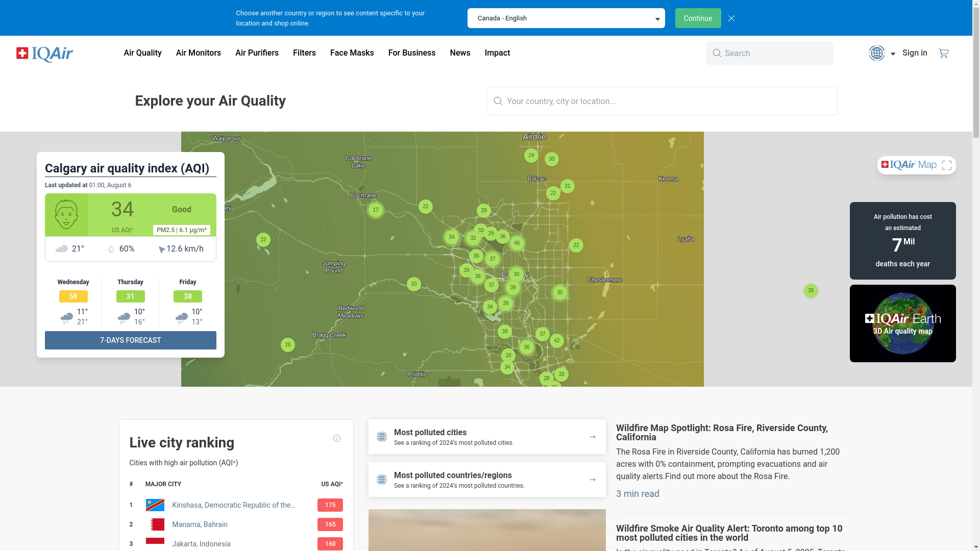Viewport: 980px width, 551px height.
Task: Click the cloud icon beside 21°
Action: [x=62, y=249]
